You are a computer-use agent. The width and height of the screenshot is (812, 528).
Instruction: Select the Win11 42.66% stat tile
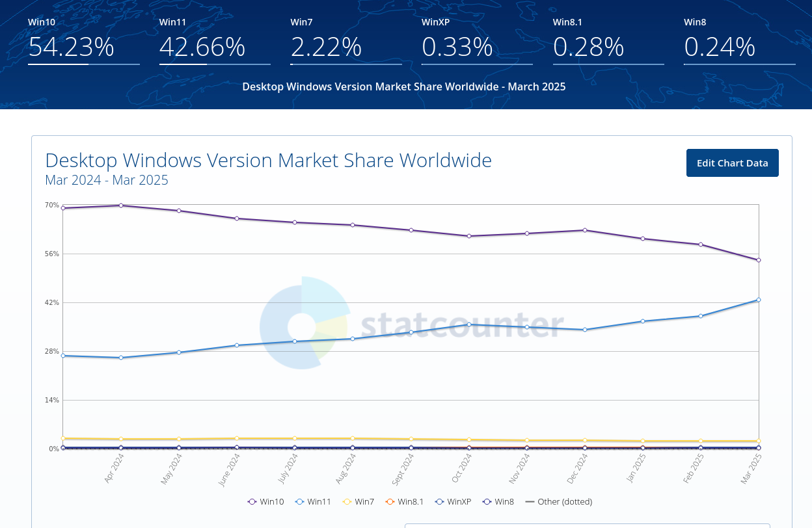coord(215,41)
